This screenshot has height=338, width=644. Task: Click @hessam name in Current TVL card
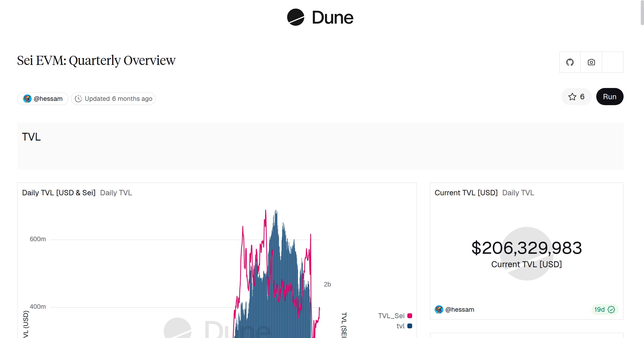tap(459, 310)
